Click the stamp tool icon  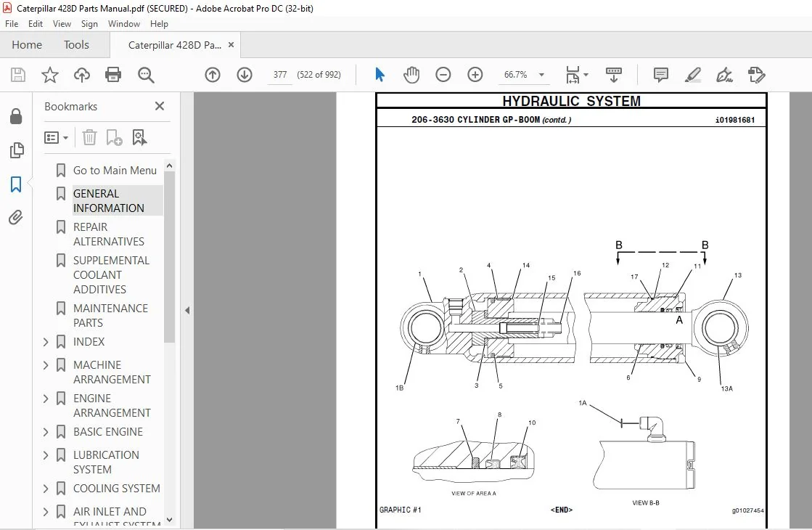[x=756, y=75]
